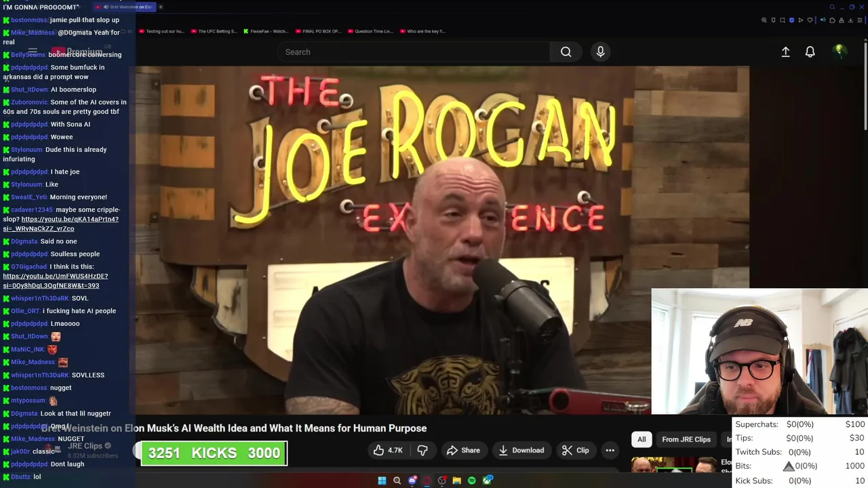Open browser downloads arrow icon
This screenshot has width=868, height=488.
850,20
